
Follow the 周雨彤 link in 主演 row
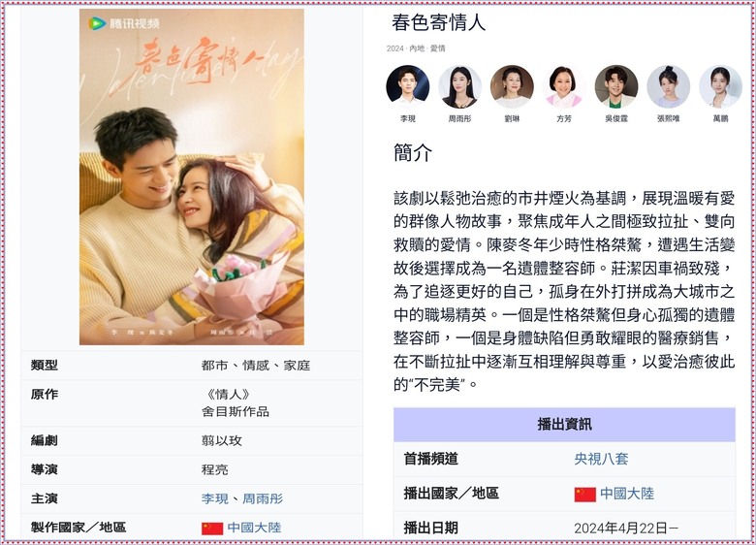pos(263,498)
